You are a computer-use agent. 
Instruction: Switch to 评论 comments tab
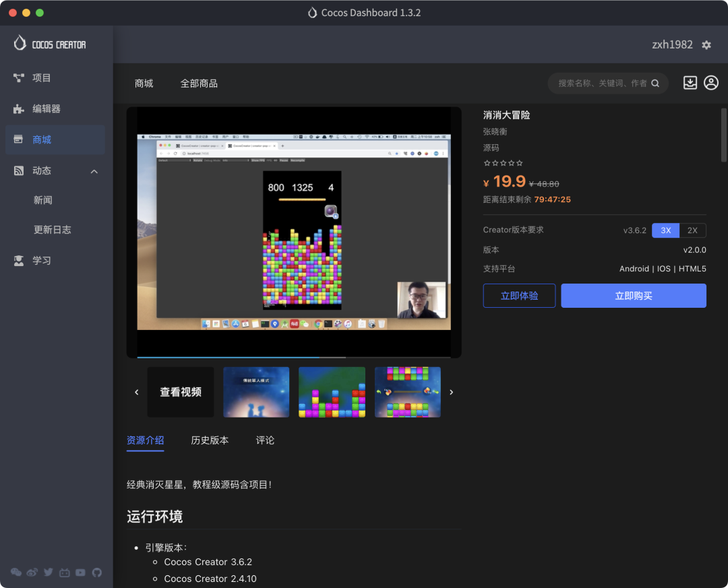(265, 440)
